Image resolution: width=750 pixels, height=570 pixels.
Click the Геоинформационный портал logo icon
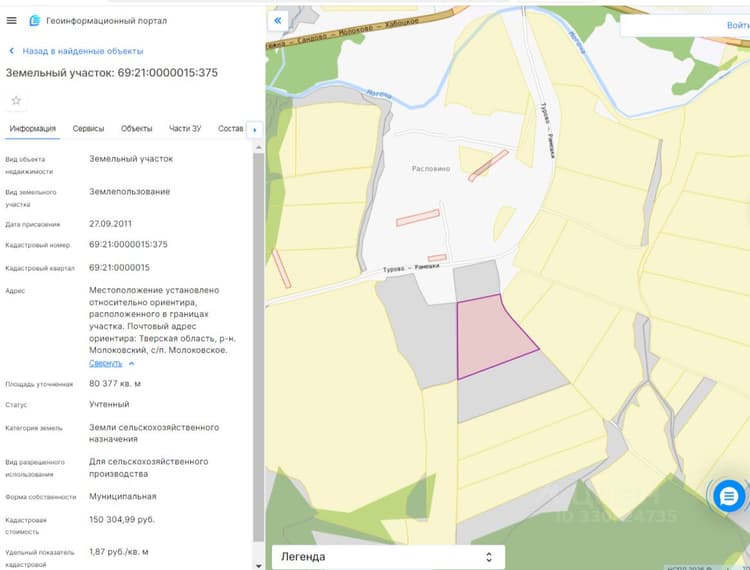34,21
